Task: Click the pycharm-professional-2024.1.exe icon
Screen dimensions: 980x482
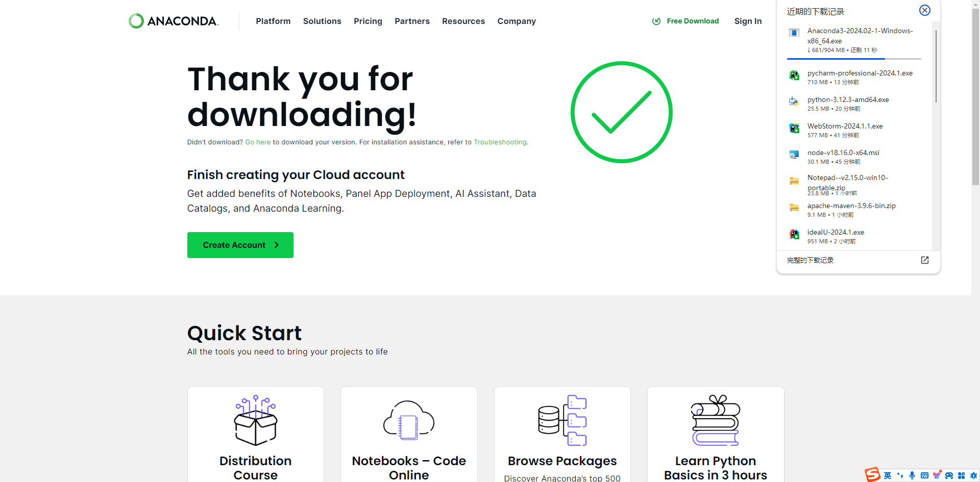Action: click(x=794, y=75)
